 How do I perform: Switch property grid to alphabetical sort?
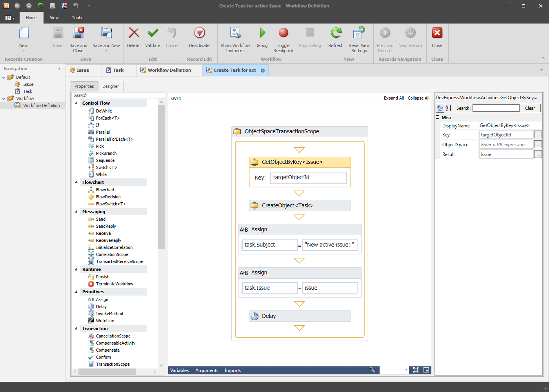(x=449, y=108)
